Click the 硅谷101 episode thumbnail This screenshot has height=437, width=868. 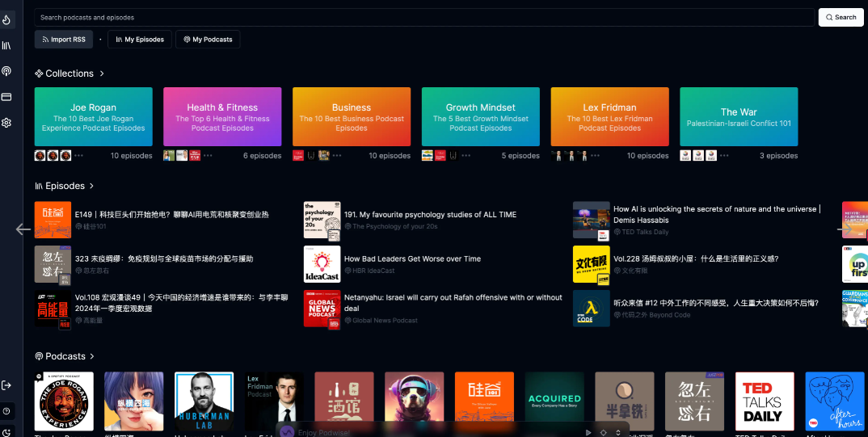[53, 221]
